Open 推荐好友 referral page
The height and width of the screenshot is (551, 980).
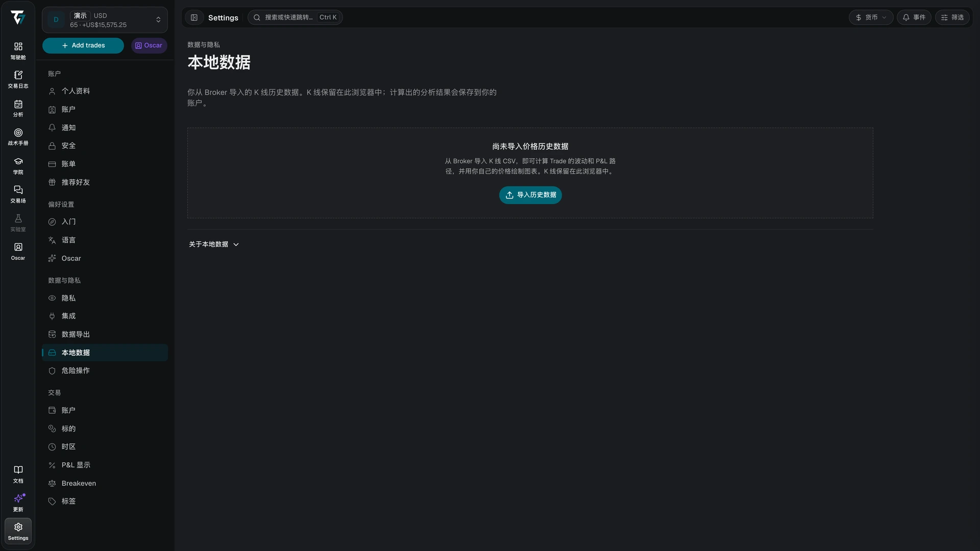pos(105,182)
